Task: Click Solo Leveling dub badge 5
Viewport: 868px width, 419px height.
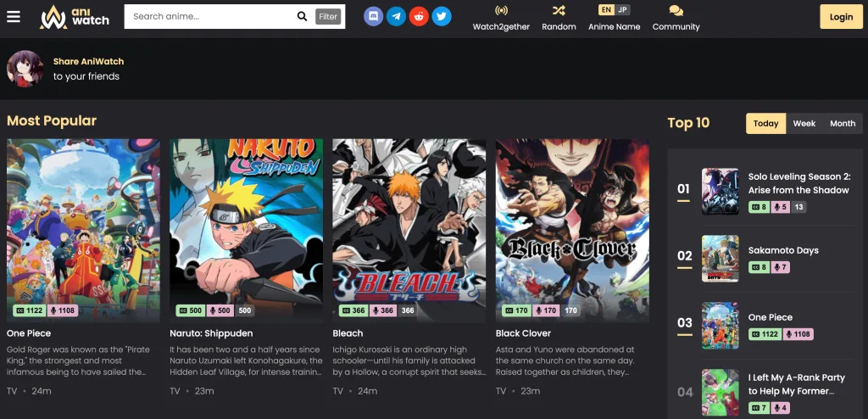Action: click(x=780, y=207)
